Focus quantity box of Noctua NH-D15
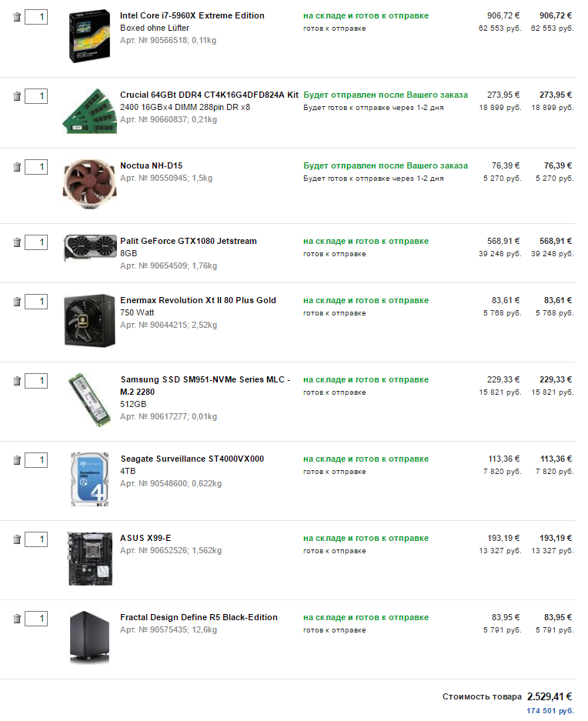Screen dimensions: 588x721 tap(36, 167)
